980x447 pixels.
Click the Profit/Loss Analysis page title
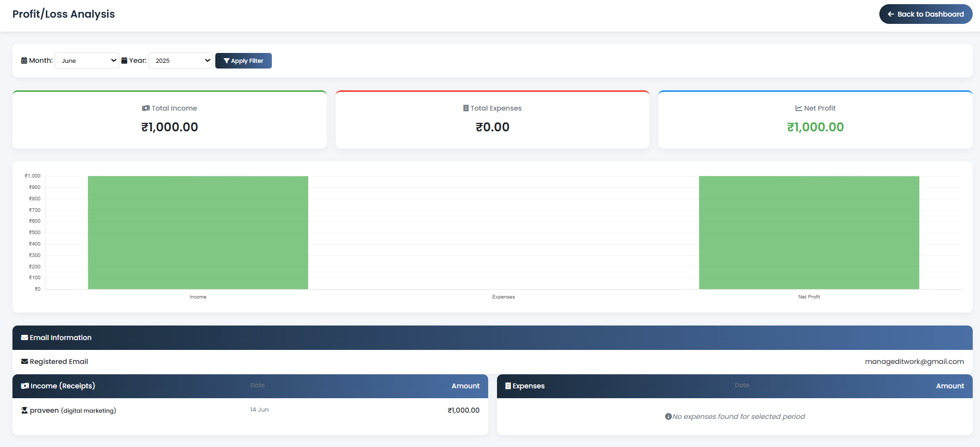pyautogui.click(x=64, y=14)
